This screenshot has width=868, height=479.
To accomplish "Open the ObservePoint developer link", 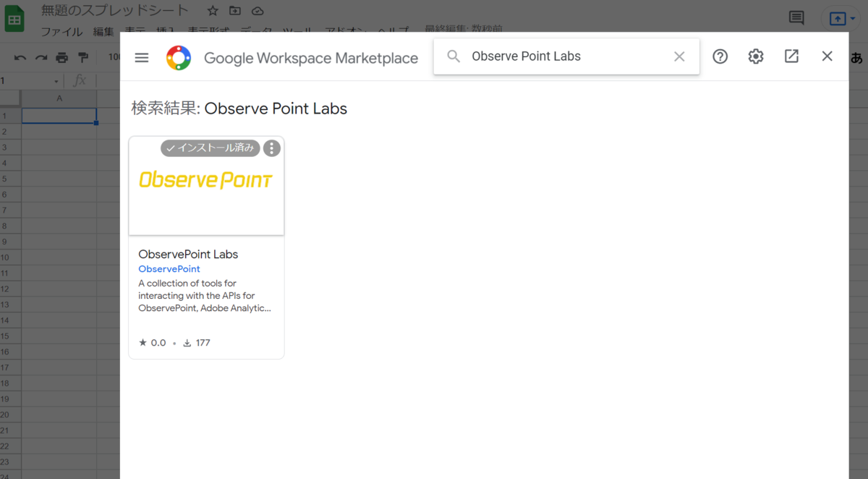I will 169,269.
